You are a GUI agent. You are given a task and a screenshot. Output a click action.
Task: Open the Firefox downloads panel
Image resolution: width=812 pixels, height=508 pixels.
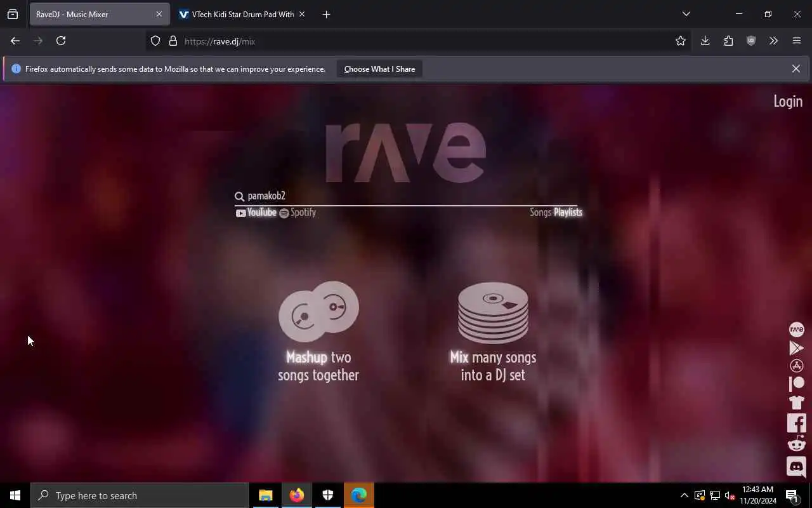tap(705, 41)
